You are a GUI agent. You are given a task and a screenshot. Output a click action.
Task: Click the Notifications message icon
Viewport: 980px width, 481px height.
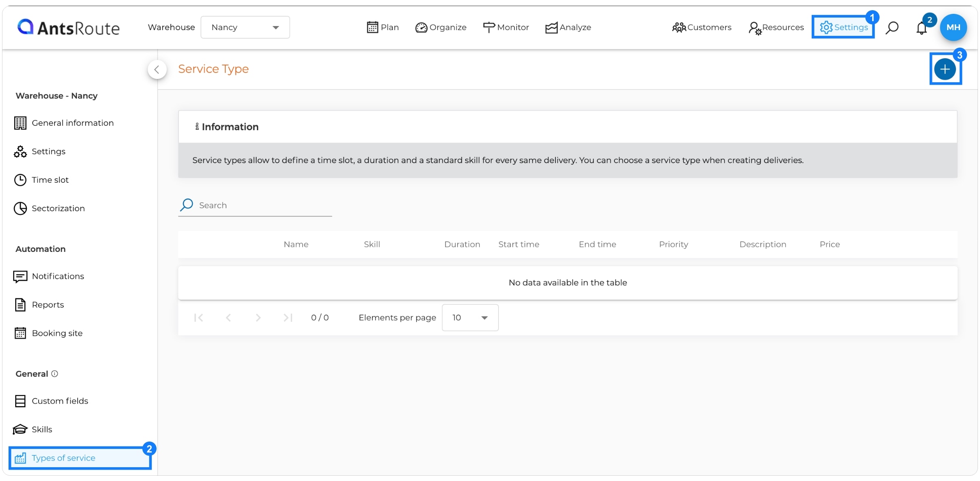tap(20, 277)
